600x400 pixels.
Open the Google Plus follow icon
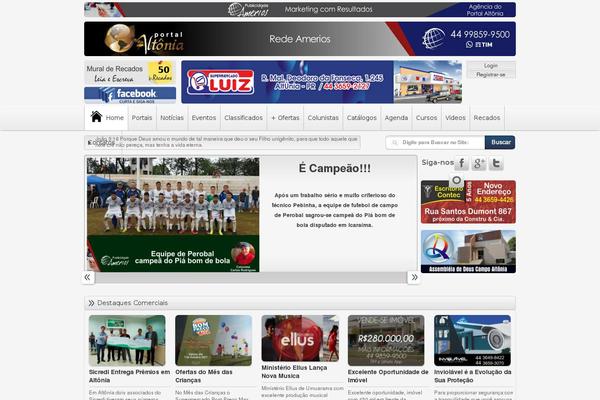(x=479, y=163)
